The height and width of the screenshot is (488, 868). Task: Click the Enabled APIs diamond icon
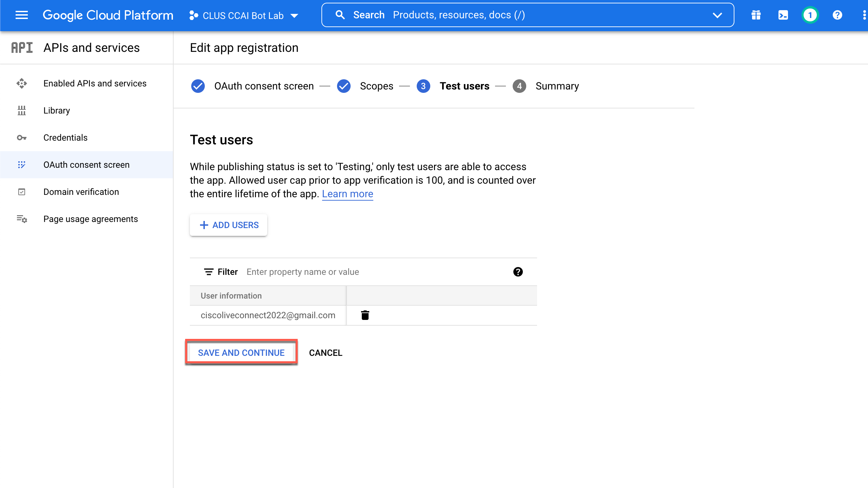pos(22,83)
